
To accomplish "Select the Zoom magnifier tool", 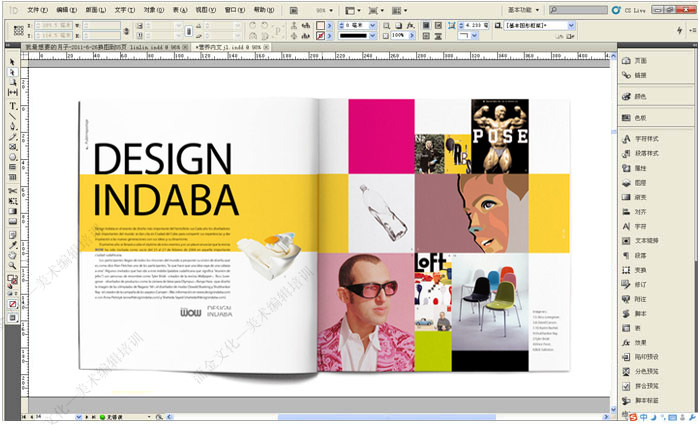I will [x=12, y=266].
